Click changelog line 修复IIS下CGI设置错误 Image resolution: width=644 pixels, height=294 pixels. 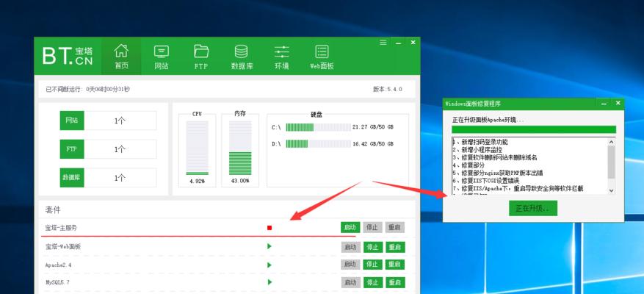(x=486, y=181)
